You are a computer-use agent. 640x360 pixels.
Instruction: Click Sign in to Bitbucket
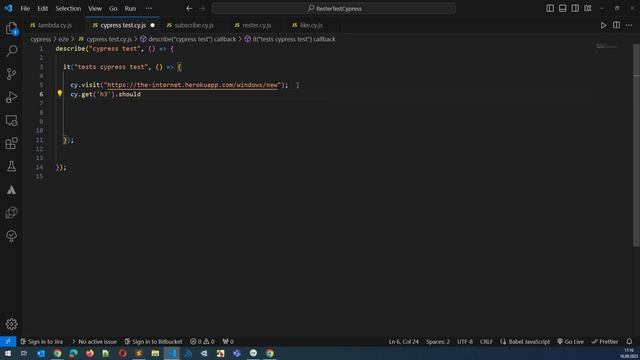(x=153, y=341)
